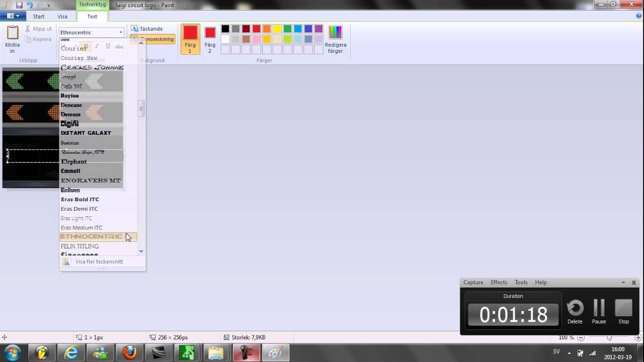This screenshot has height=362, width=644.
Task: Choose Cracked Johnnie font entry
Action: [x=92, y=67]
